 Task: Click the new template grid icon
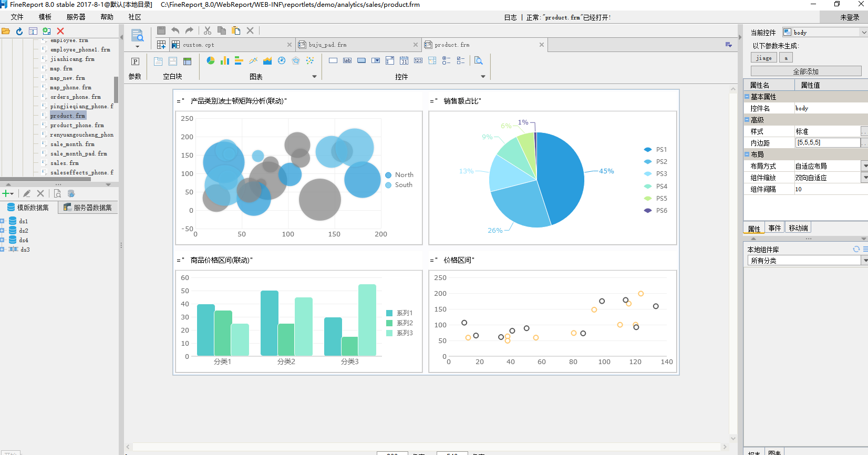coord(161,45)
